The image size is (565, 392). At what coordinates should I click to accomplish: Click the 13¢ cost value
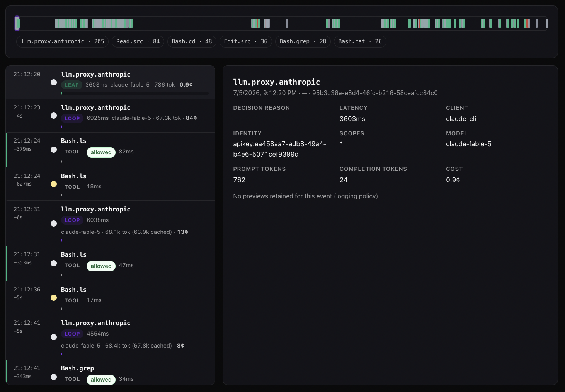(183, 232)
